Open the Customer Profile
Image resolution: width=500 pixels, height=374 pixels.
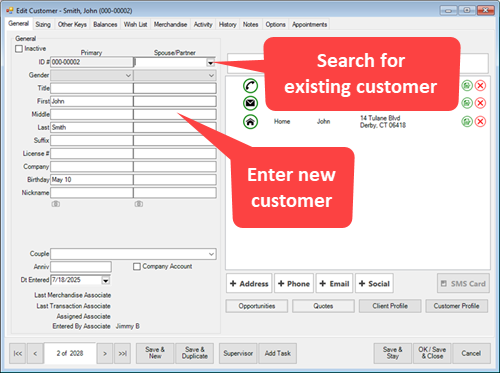(456, 306)
